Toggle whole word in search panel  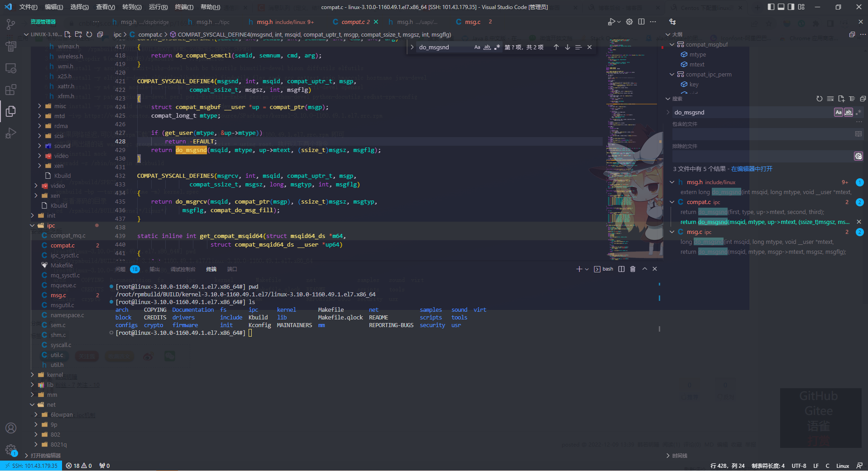pyautogui.click(x=849, y=112)
